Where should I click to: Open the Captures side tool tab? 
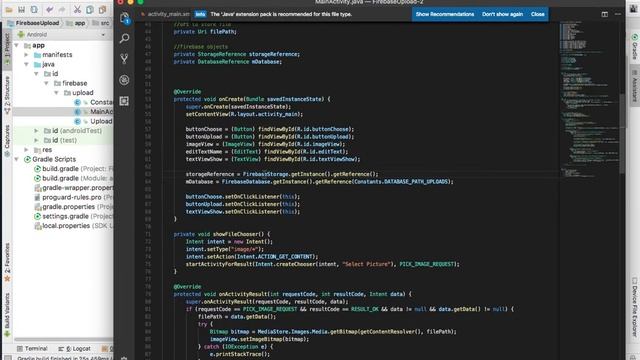coord(7,141)
